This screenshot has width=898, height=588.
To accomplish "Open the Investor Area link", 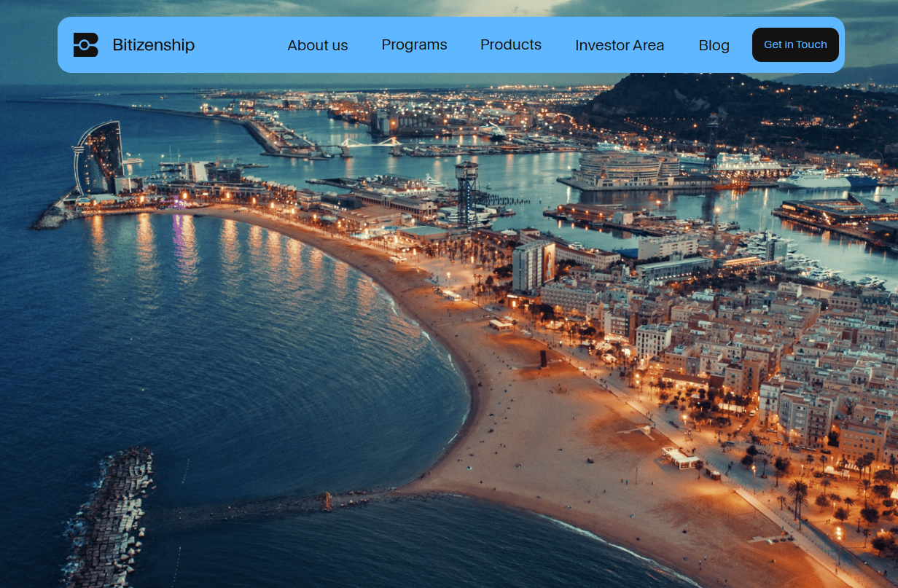I will (620, 45).
